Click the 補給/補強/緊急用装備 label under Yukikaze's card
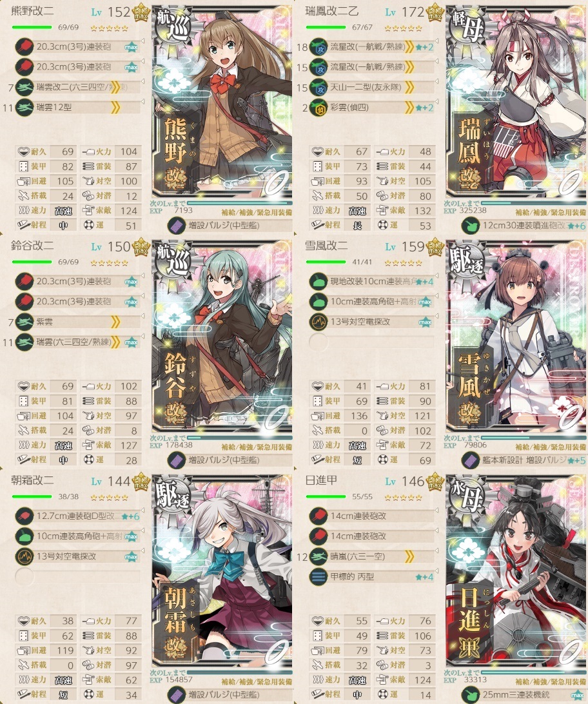 (551, 447)
